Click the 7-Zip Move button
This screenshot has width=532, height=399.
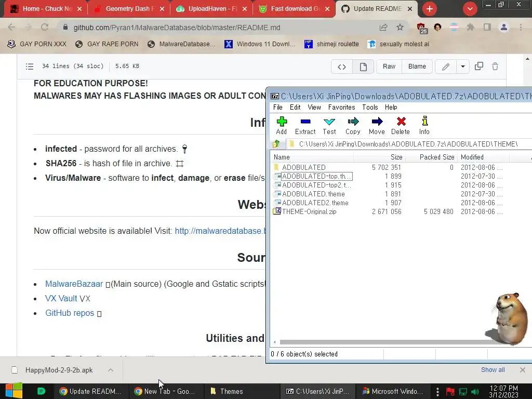[x=377, y=126]
